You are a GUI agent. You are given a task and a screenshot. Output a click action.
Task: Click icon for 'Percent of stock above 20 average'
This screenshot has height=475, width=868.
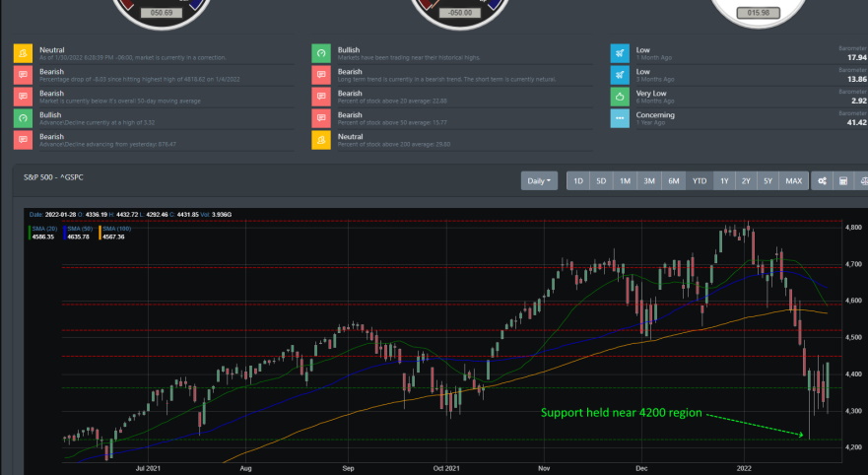(321, 97)
